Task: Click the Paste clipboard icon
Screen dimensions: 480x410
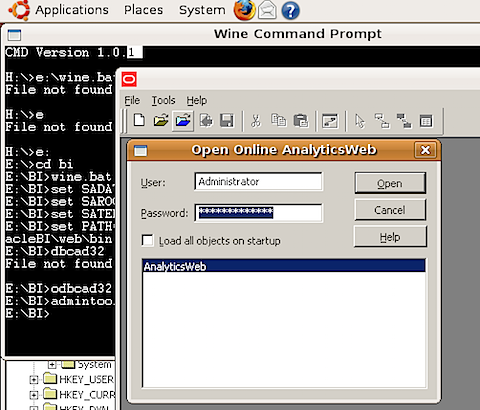Action: [301, 120]
